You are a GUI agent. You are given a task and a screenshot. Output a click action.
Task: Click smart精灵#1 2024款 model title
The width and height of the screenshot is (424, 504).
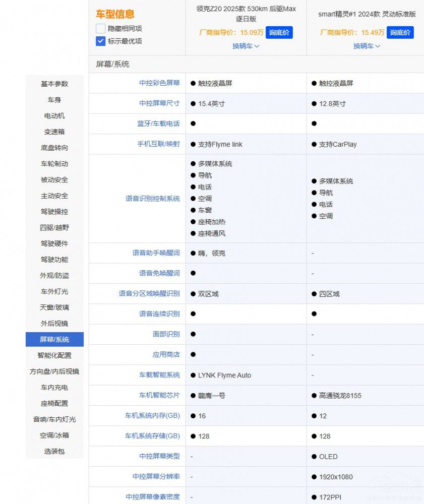367,14
